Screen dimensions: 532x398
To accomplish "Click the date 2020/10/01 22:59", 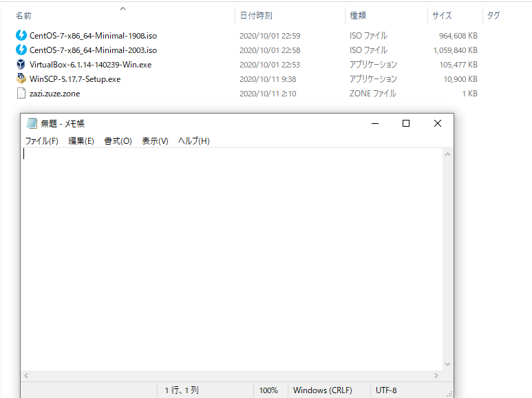I will point(270,36).
